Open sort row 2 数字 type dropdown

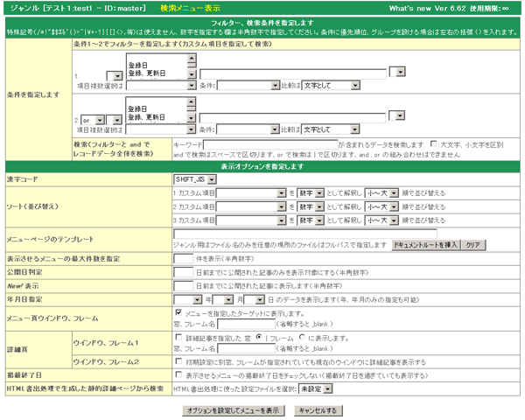point(311,207)
